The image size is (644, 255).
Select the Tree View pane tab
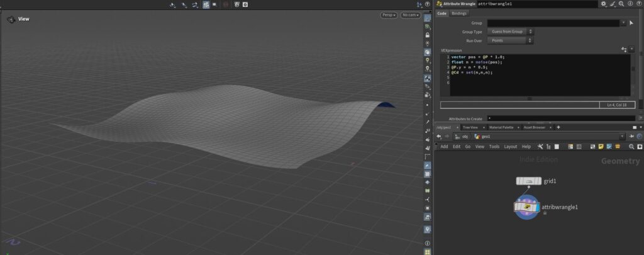point(470,127)
